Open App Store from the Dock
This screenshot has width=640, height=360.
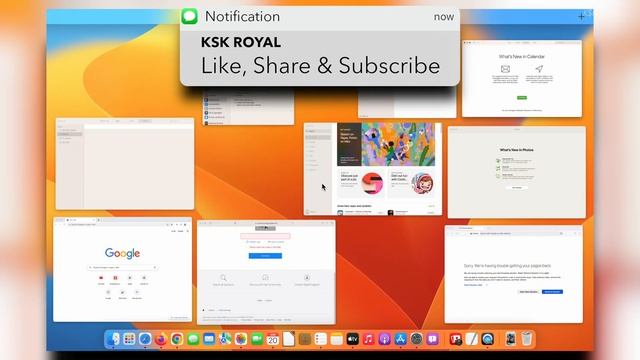[x=400, y=339]
